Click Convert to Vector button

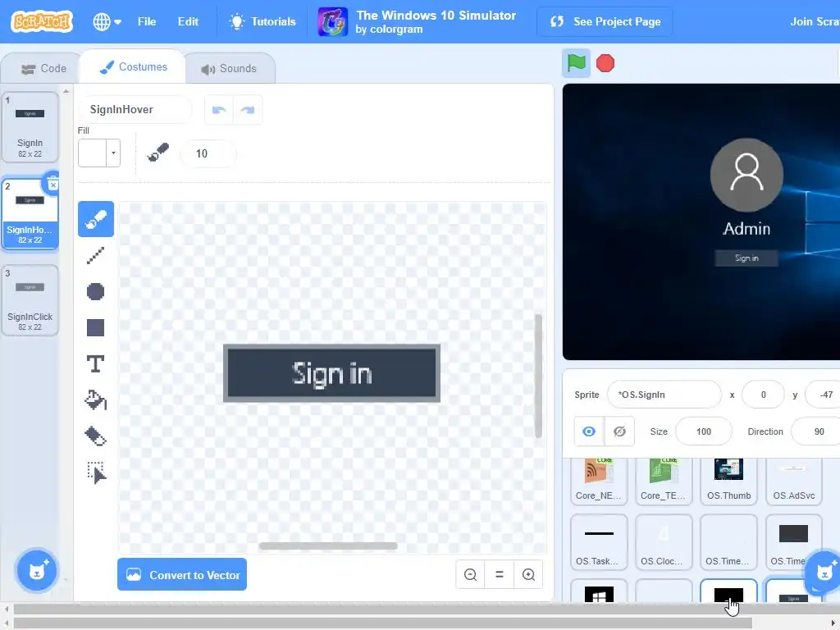182,575
